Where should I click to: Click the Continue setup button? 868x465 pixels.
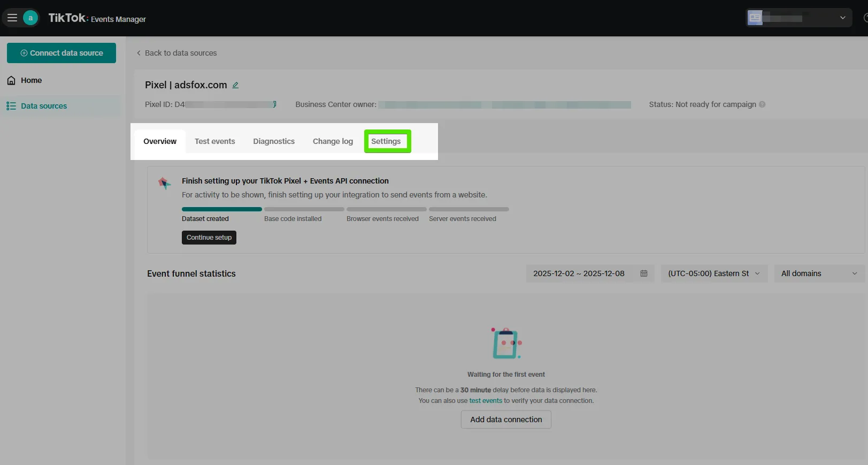pos(209,238)
